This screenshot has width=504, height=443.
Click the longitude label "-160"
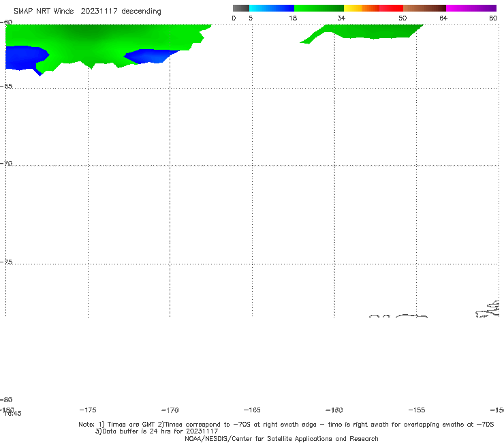click(334, 410)
